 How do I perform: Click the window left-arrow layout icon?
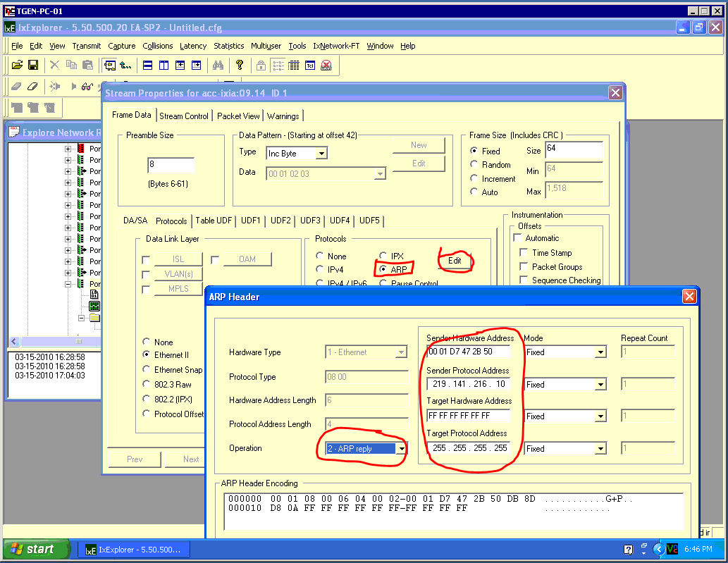(x=180, y=66)
